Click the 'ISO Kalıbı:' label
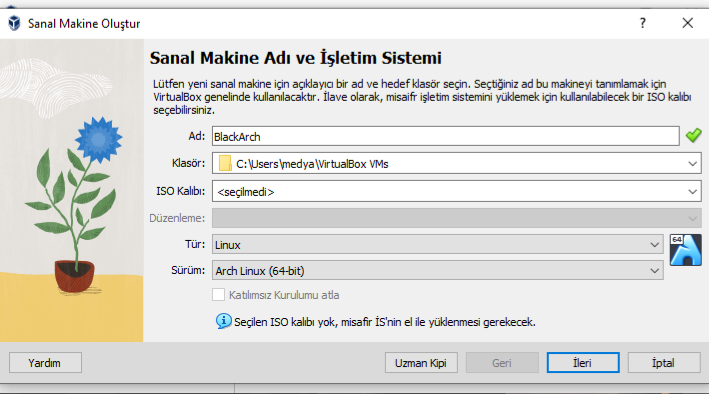 pyautogui.click(x=180, y=191)
